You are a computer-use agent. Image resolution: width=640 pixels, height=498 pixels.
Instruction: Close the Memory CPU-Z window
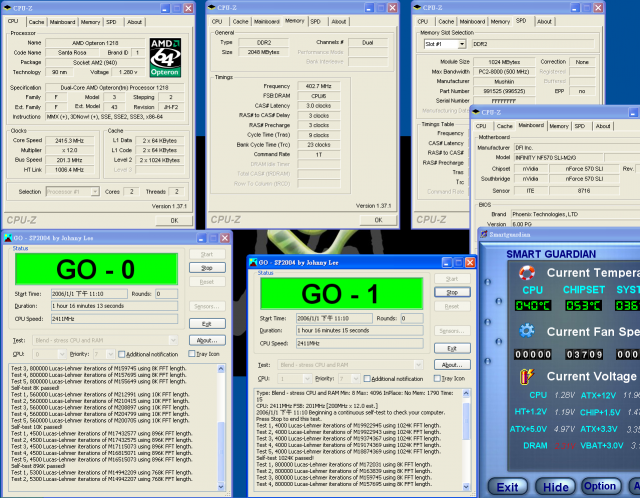coord(393,8)
